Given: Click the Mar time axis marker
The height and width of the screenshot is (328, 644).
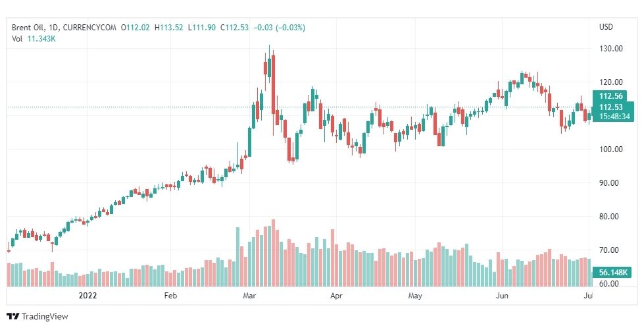Looking at the screenshot, I should [250, 296].
